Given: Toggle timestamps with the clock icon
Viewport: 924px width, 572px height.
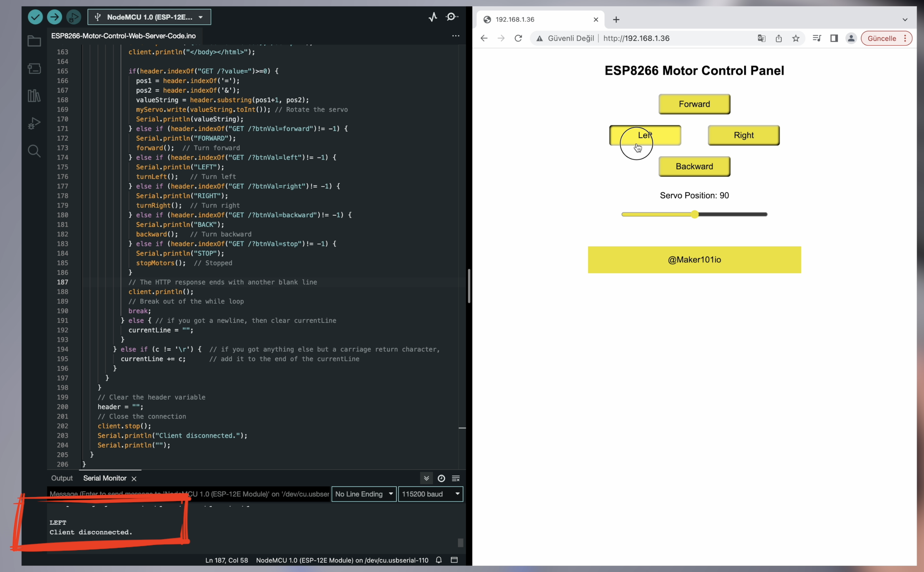Looking at the screenshot, I should [x=441, y=478].
